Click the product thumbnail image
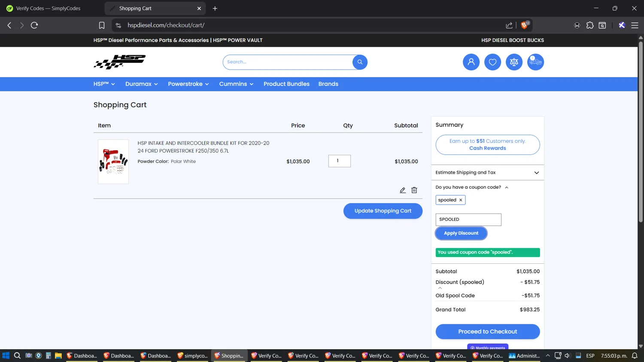644x362 pixels. 113,162
